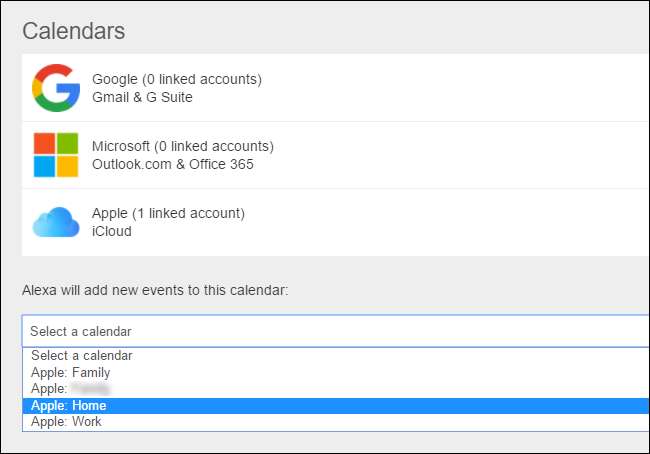Click the iCloud subtitle text
Viewport: 650px width, 454px height.
[112, 231]
